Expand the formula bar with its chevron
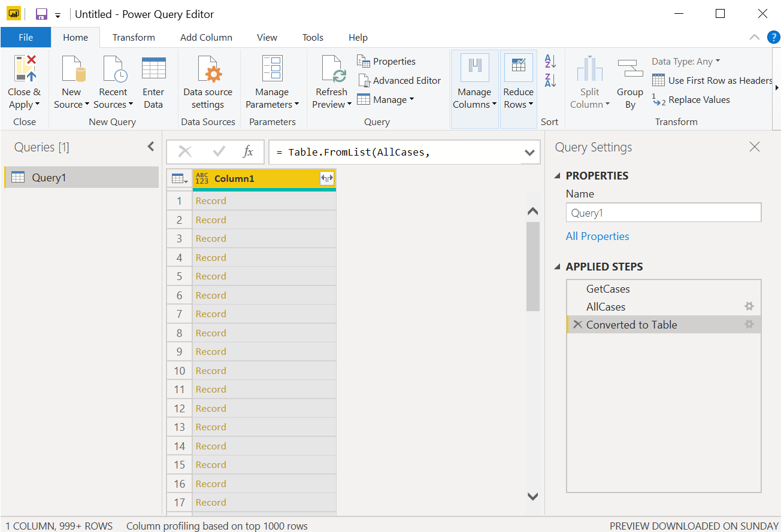 [x=529, y=152]
